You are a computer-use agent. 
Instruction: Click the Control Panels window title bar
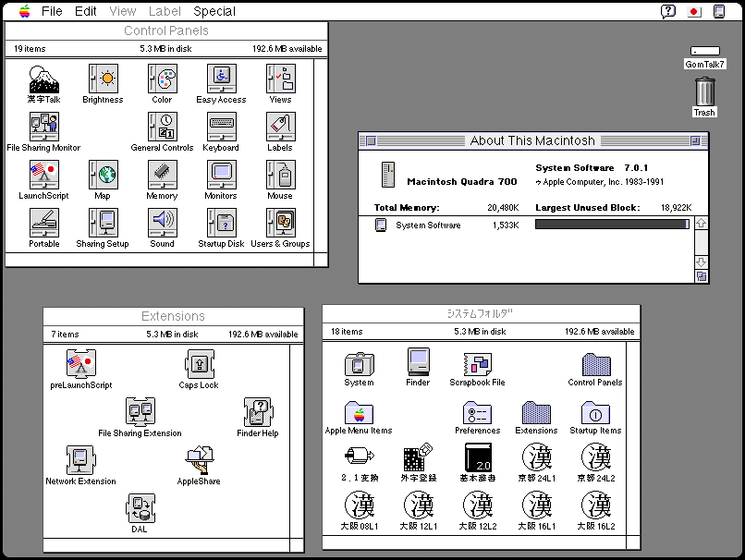pyautogui.click(x=166, y=30)
